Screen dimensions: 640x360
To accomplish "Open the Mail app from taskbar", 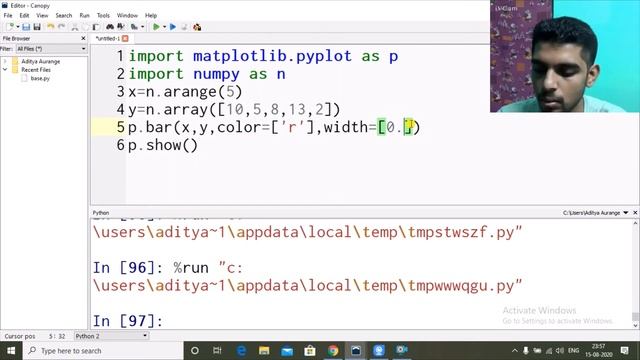I will (287, 351).
